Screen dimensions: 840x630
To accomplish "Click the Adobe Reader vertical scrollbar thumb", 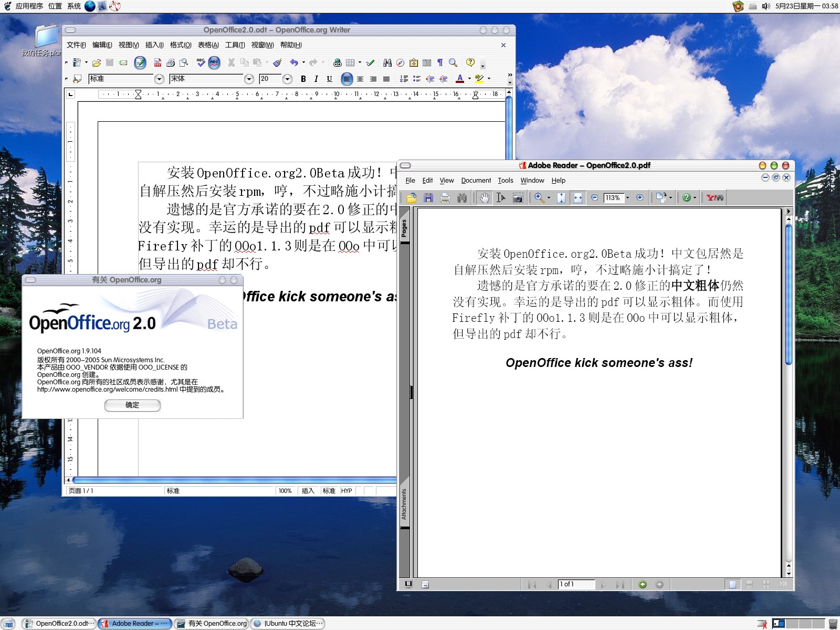I will [789, 294].
